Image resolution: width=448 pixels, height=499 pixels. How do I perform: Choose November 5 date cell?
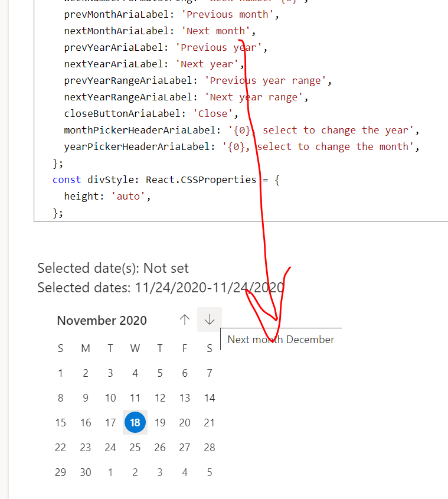point(160,373)
